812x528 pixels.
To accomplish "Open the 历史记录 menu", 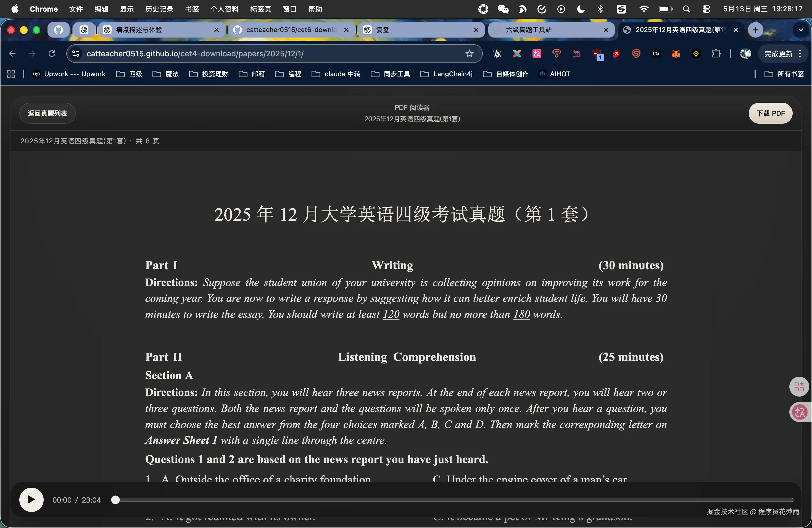I will coord(159,9).
